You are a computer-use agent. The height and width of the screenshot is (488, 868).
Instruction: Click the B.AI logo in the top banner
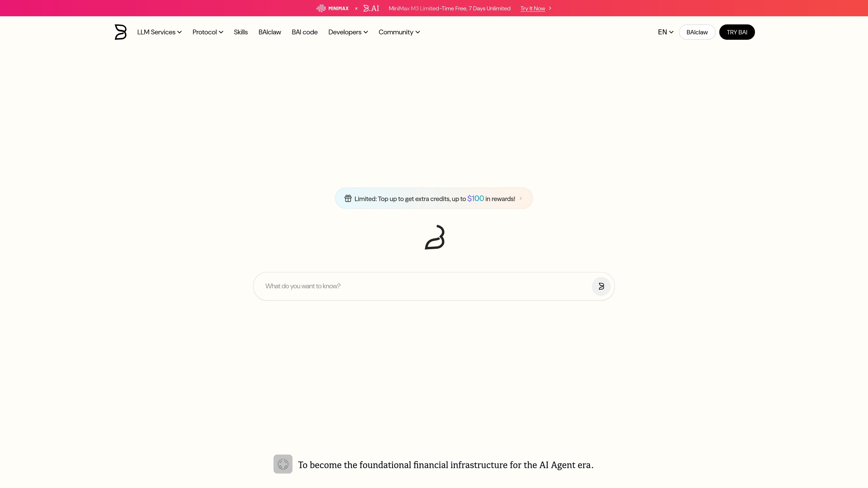coord(371,8)
